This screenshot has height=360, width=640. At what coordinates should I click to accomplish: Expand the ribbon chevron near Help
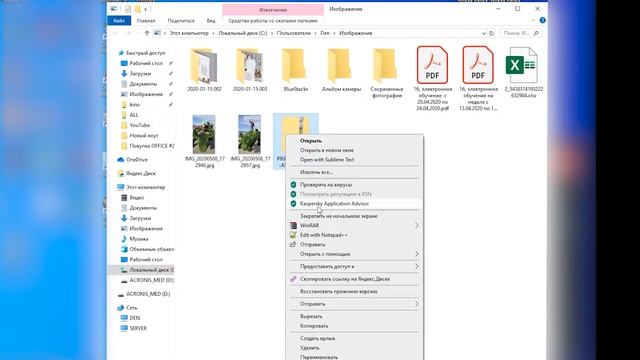pyautogui.click(x=533, y=20)
